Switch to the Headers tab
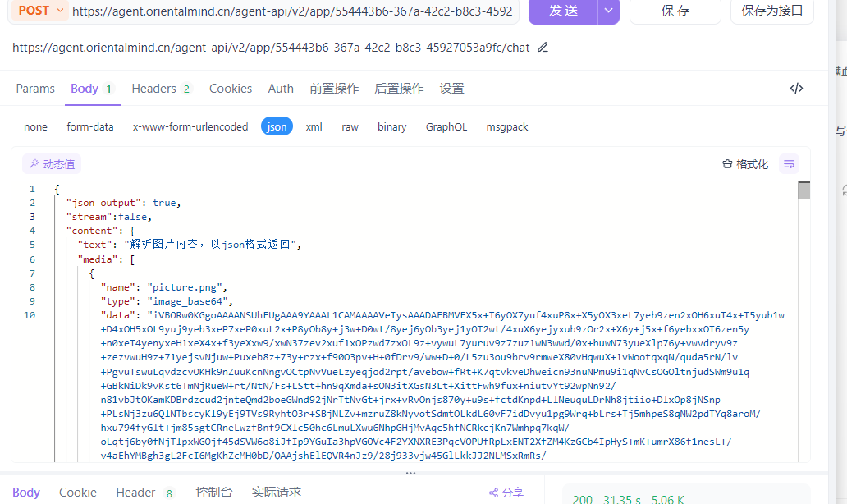The width and height of the screenshot is (847, 504). 153,88
